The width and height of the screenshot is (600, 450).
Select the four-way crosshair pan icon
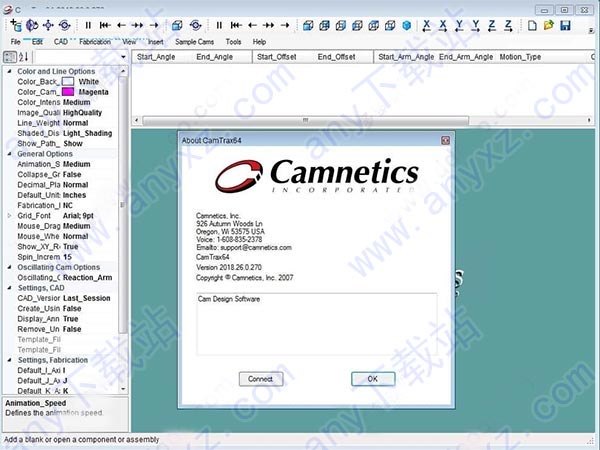(x=48, y=26)
